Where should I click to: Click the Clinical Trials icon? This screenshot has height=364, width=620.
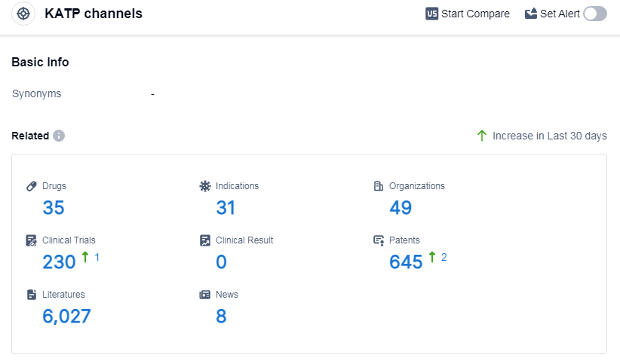click(x=32, y=240)
